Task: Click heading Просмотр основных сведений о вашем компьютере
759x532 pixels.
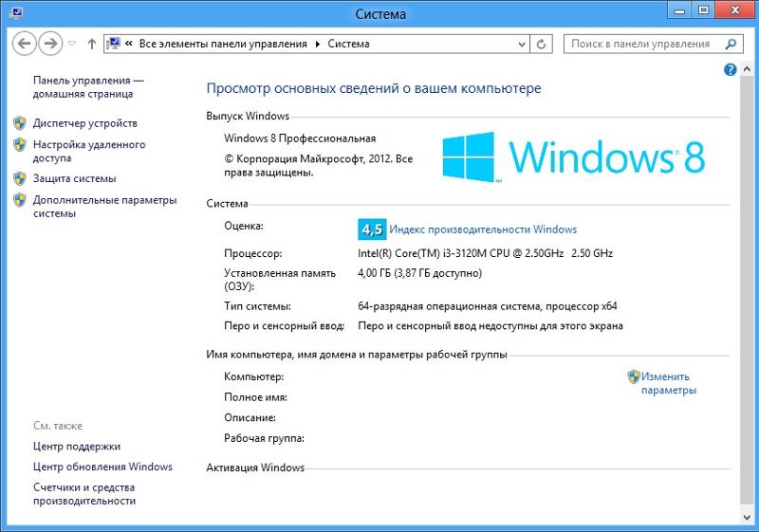Action: tap(374, 88)
